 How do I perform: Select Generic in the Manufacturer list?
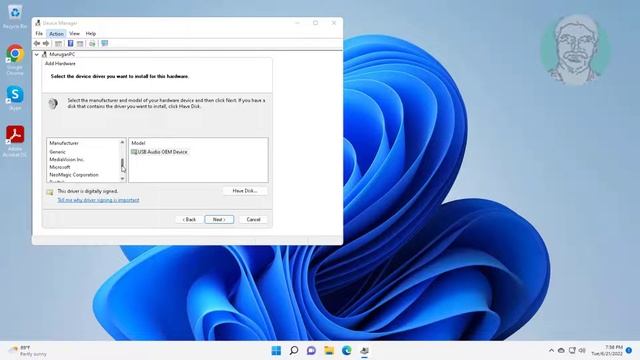pyautogui.click(x=58, y=152)
